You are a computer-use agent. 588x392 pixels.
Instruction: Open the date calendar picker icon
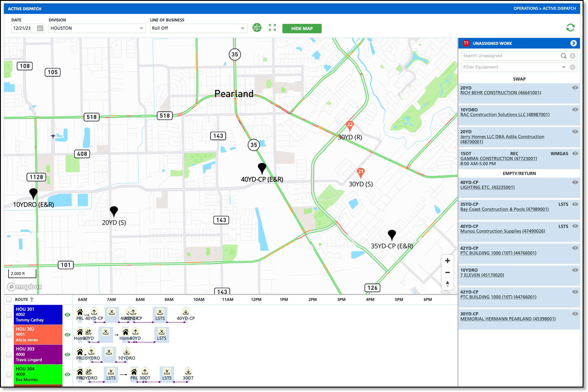coord(40,28)
